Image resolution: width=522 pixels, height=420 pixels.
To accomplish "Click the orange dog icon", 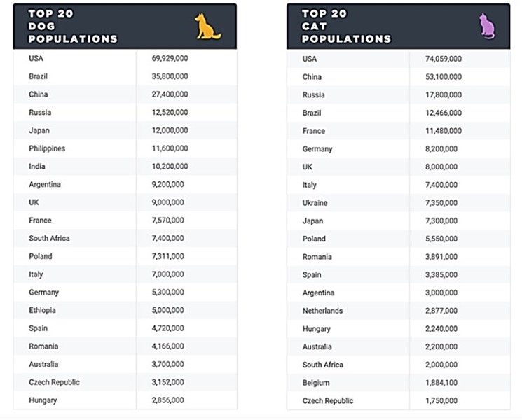I will (207, 27).
